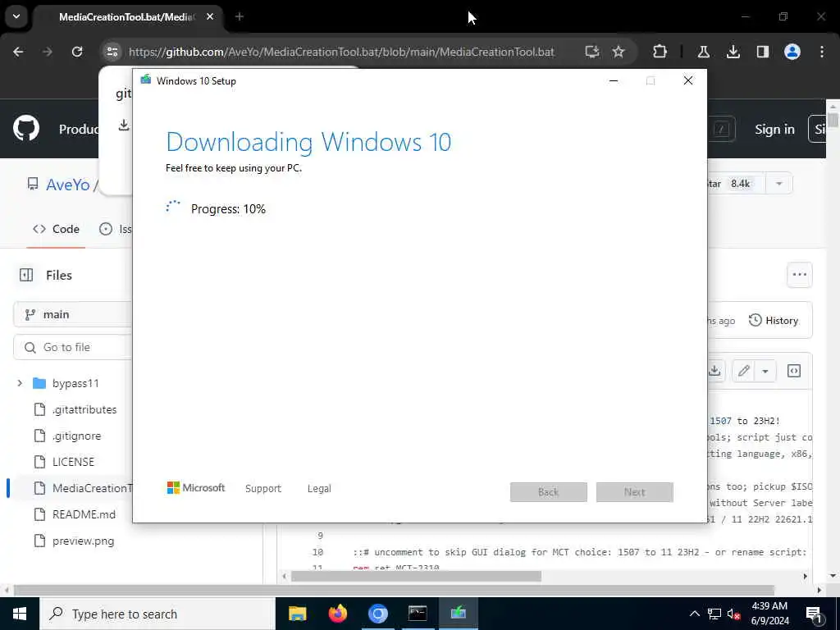Click Legal link in Windows 10 Setup
The image size is (840, 630).
coord(319,489)
